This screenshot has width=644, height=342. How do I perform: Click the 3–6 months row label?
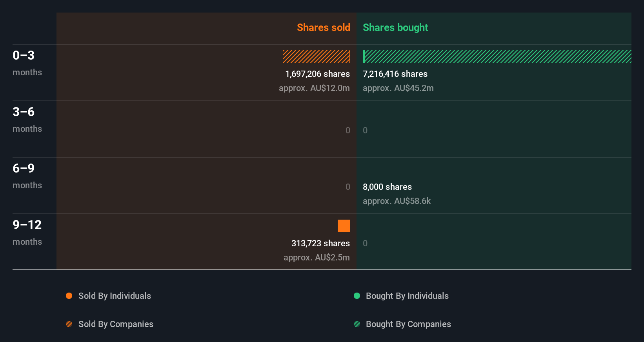pyautogui.click(x=27, y=119)
